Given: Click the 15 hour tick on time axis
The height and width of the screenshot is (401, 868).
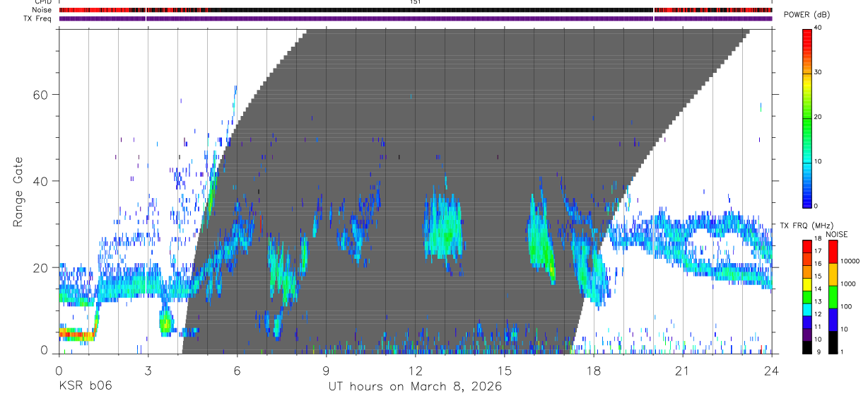Looking at the screenshot, I should [504, 370].
